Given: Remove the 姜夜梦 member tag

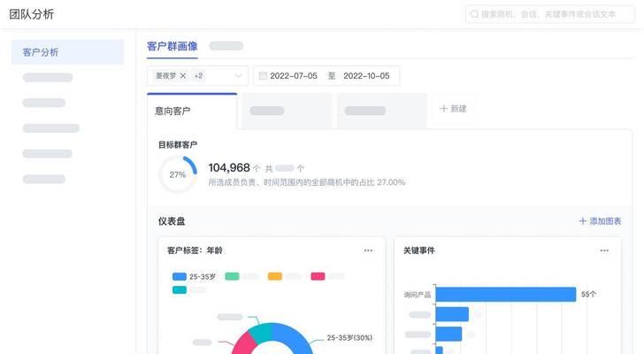Looking at the screenshot, I should (x=183, y=75).
